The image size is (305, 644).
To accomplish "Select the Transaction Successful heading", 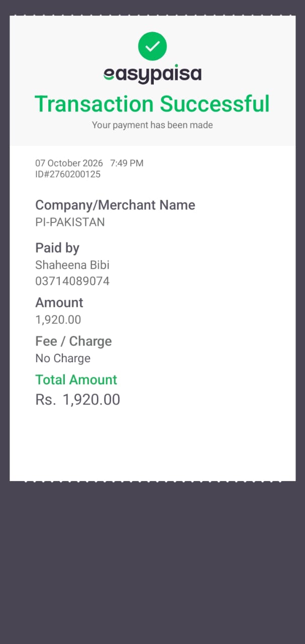I will 152,104.
